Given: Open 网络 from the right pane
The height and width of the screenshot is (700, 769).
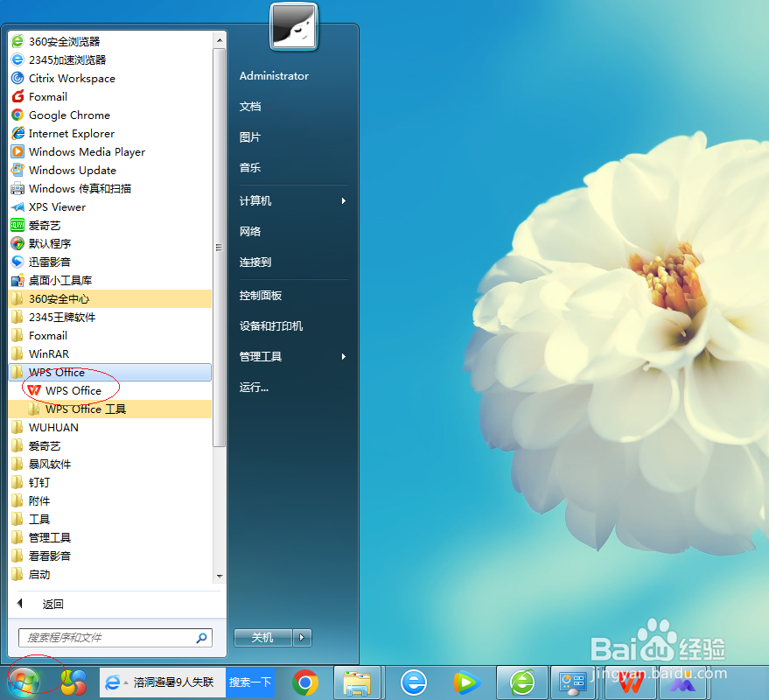Looking at the screenshot, I should 250,232.
